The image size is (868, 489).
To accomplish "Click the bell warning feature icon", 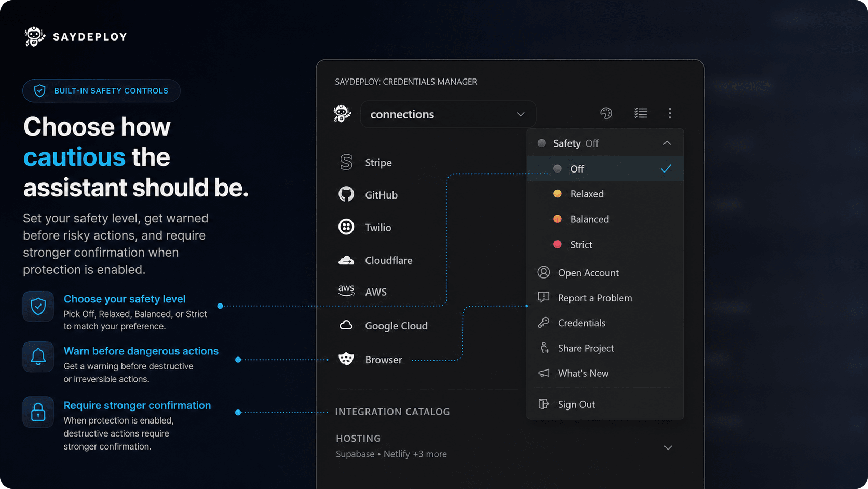I will 38,357.
